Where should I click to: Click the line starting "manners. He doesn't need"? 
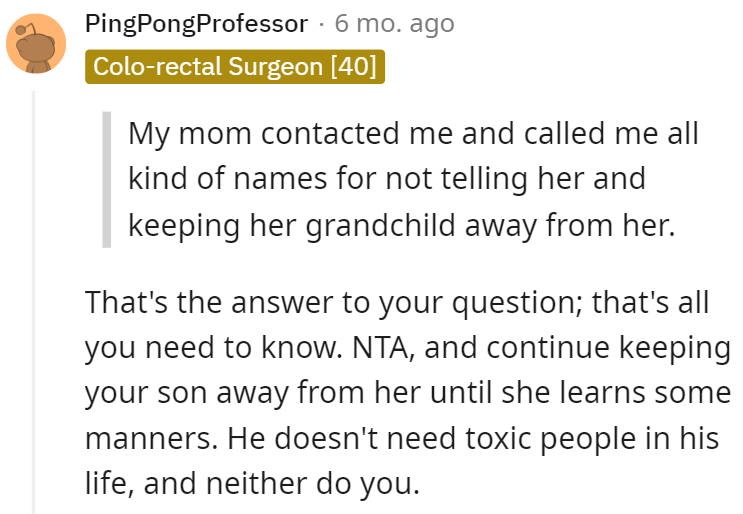(x=403, y=439)
